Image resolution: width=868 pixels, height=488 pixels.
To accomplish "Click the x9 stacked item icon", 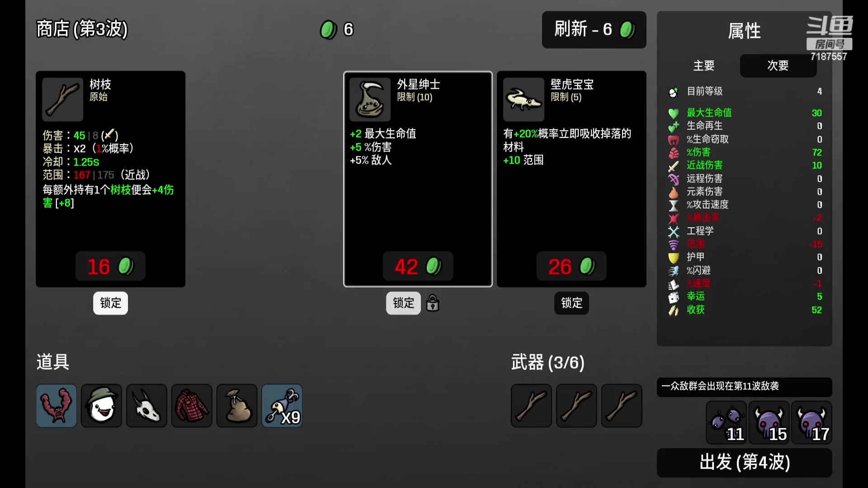I will coord(282,405).
